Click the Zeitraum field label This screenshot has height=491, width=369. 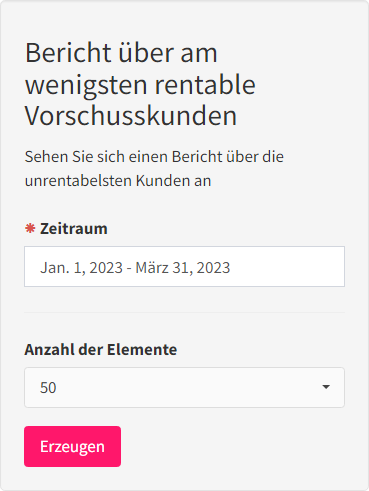[x=74, y=229]
